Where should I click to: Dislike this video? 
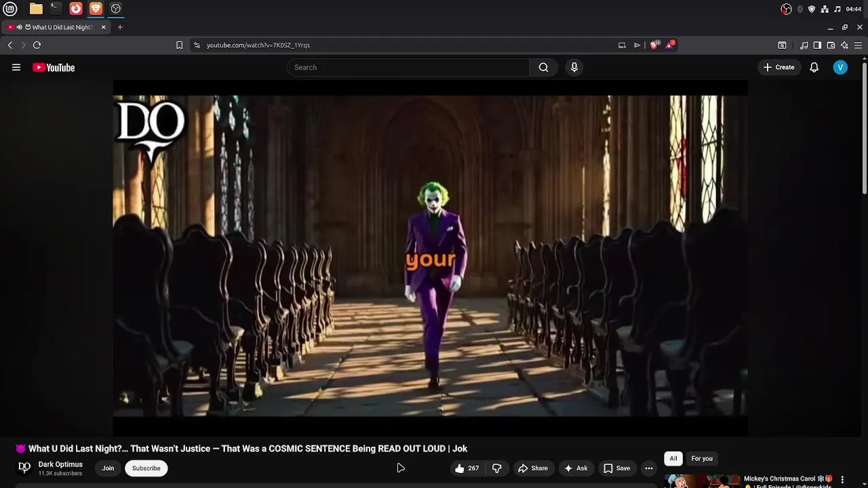496,468
